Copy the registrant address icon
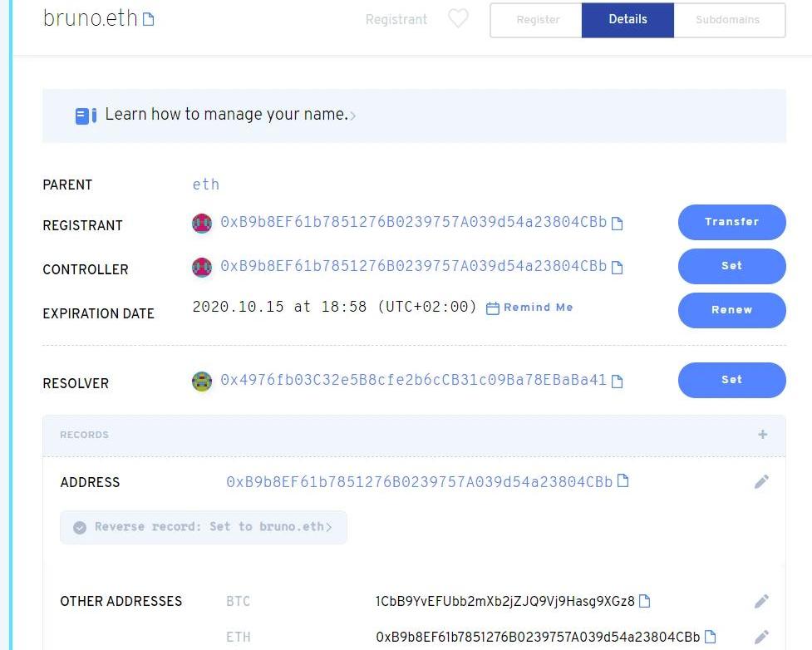The image size is (812, 650). (x=617, y=224)
